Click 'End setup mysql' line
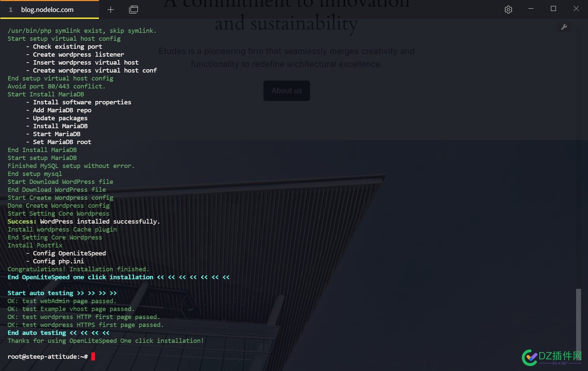Screen dimensions: 588x371 tap(35, 174)
